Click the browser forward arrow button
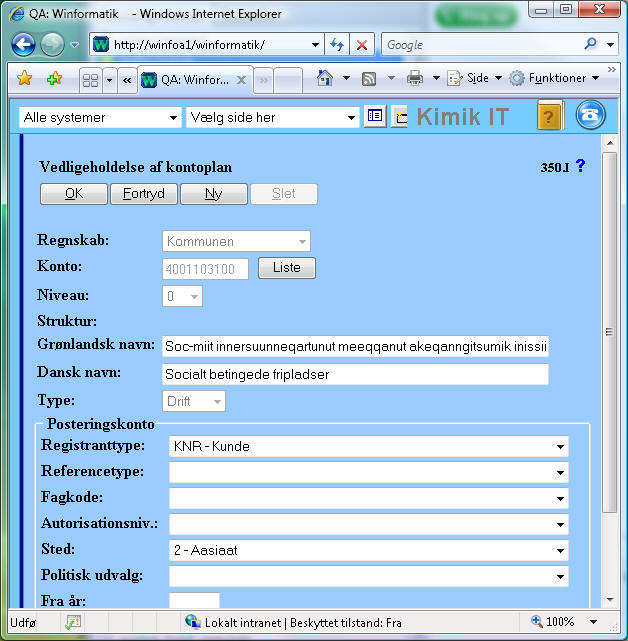Viewport: 628px width, 641px height. [52, 44]
